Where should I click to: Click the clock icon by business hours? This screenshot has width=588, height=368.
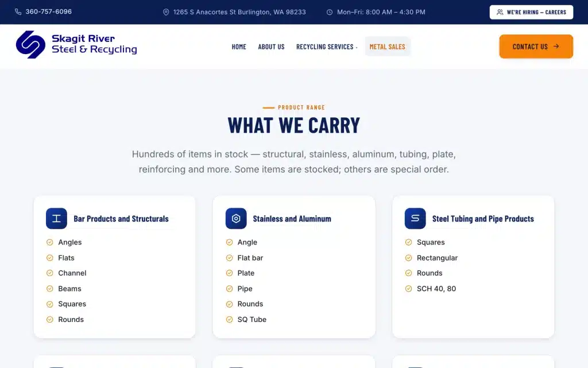click(329, 12)
